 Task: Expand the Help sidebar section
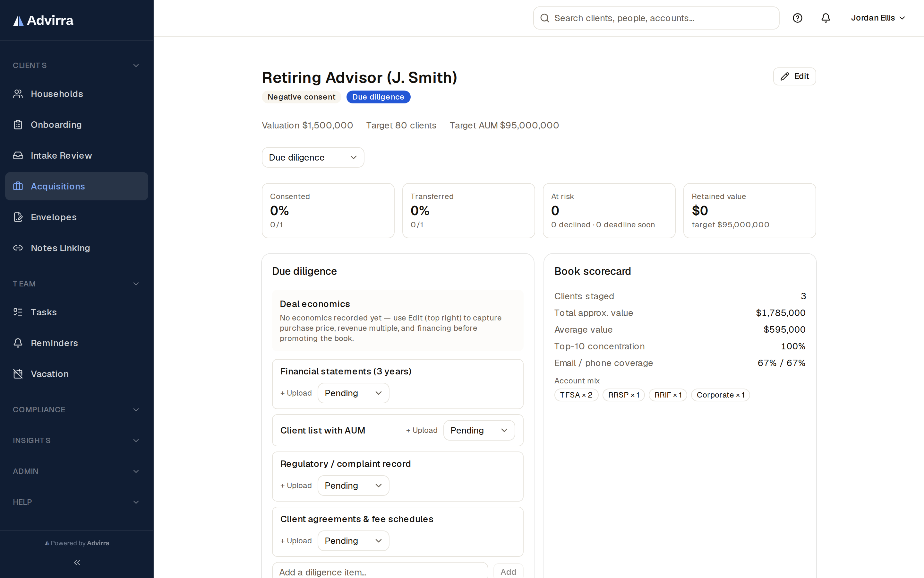click(x=77, y=502)
